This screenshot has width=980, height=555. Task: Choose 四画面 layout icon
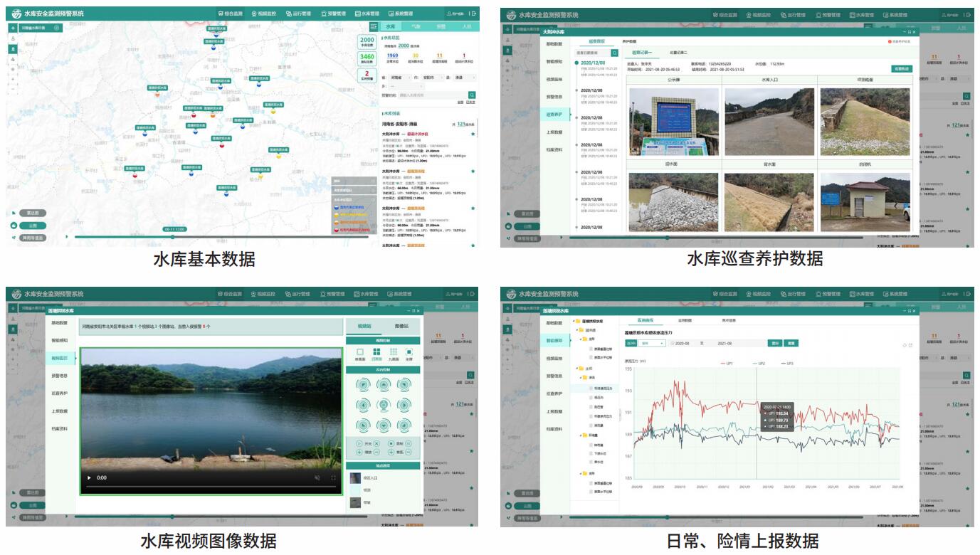pyautogui.click(x=376, y=351)
